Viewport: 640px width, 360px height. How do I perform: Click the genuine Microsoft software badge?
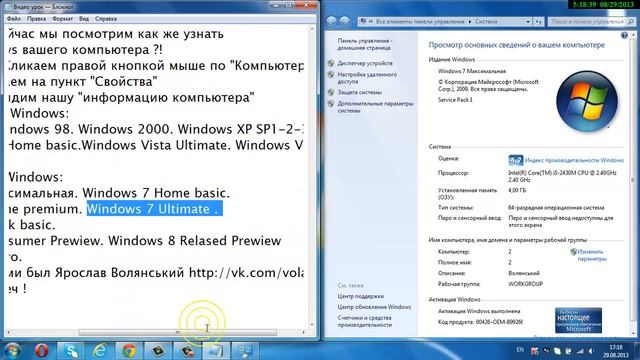pos(578,321)
